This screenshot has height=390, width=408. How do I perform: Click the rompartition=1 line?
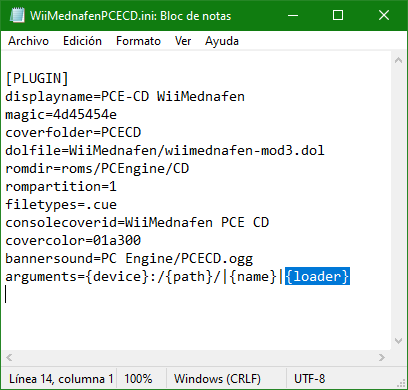click(x=61, y=187)
